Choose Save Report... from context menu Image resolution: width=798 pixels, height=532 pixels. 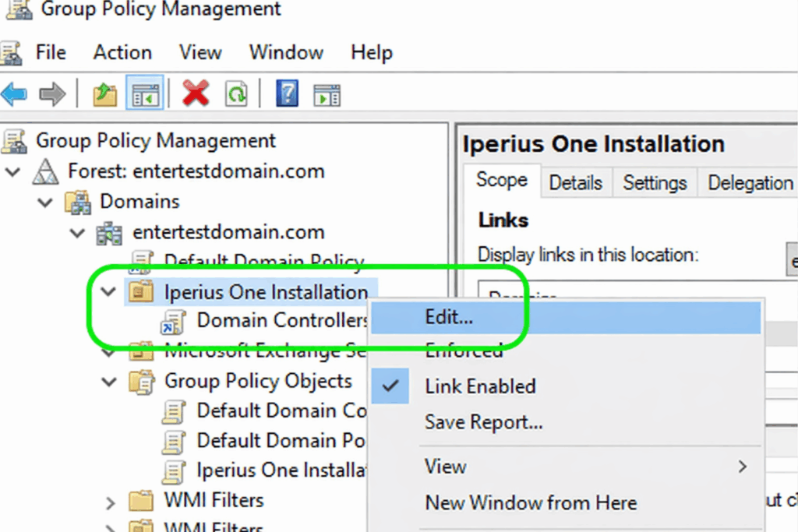483,422
